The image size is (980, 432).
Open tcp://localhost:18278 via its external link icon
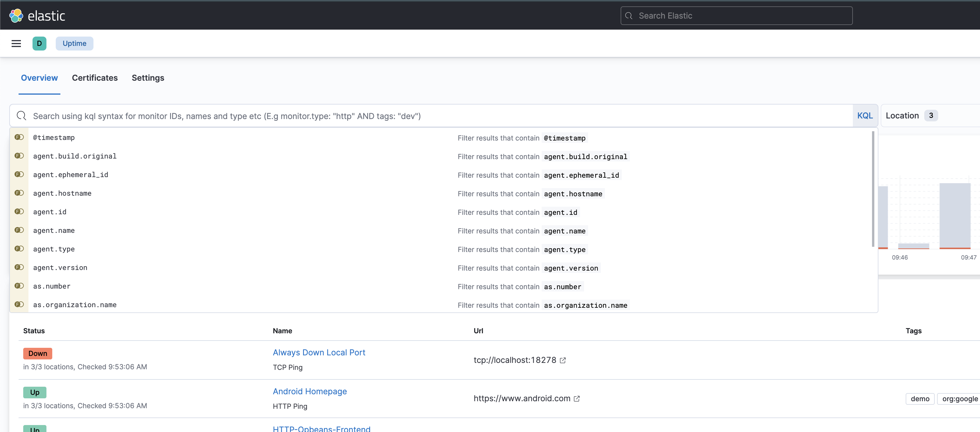tap(563, 360)
